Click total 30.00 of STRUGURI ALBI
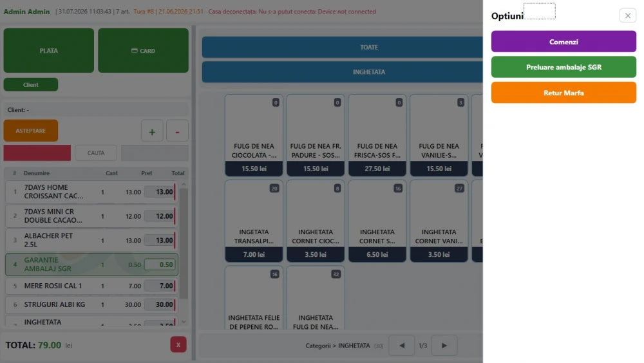 [x=160, y=304]
